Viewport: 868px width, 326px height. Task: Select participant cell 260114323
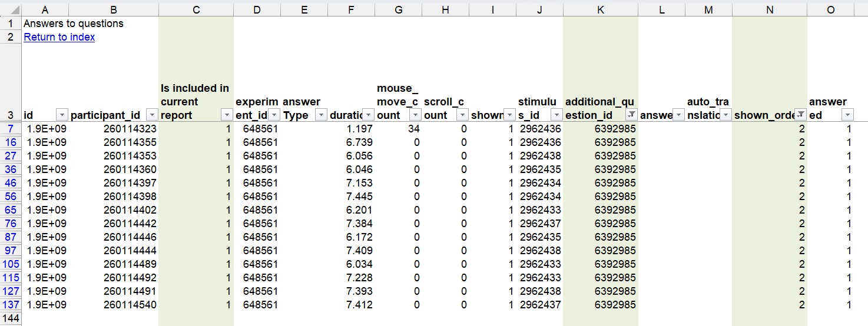click(114, 129)
